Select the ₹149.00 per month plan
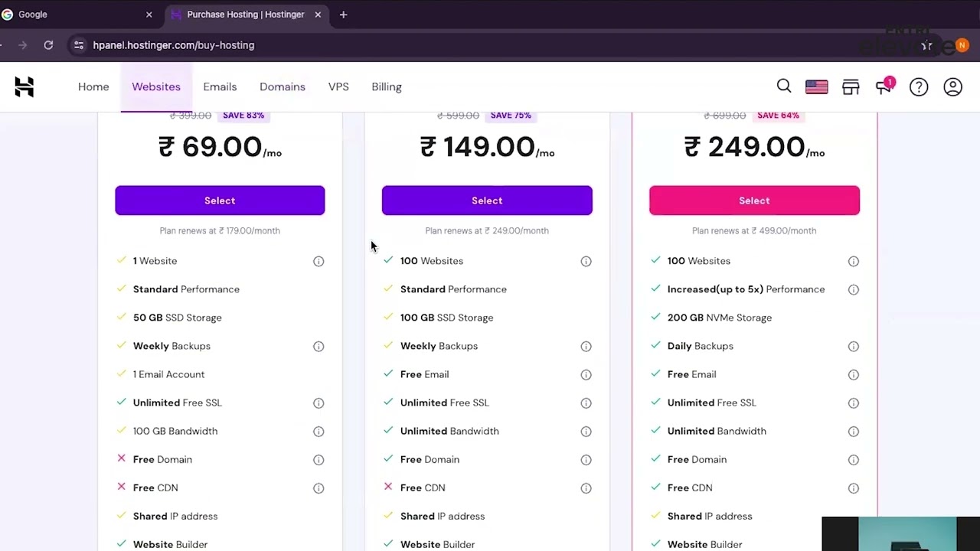This screenshot has width=980, height=551. pos(487,201)
